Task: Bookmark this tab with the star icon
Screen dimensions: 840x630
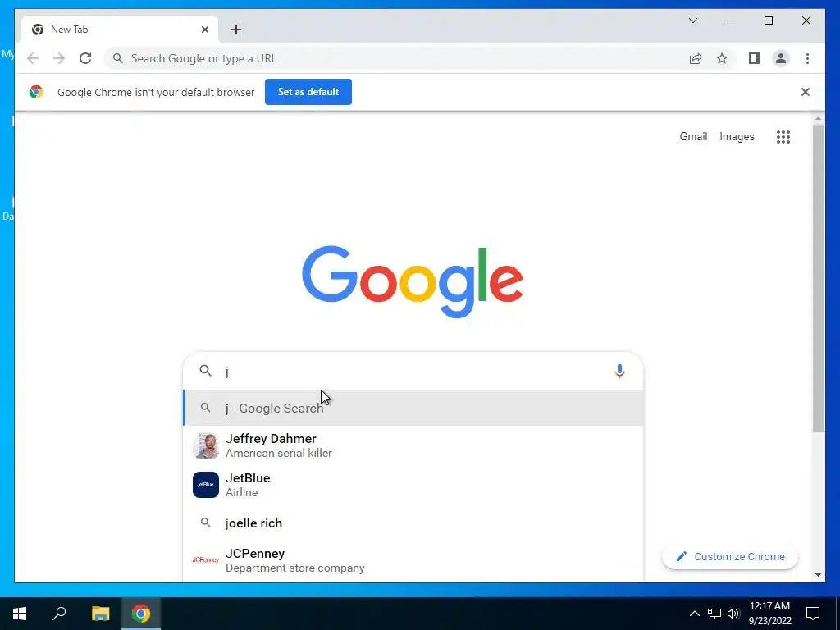Action: (722, 58)
